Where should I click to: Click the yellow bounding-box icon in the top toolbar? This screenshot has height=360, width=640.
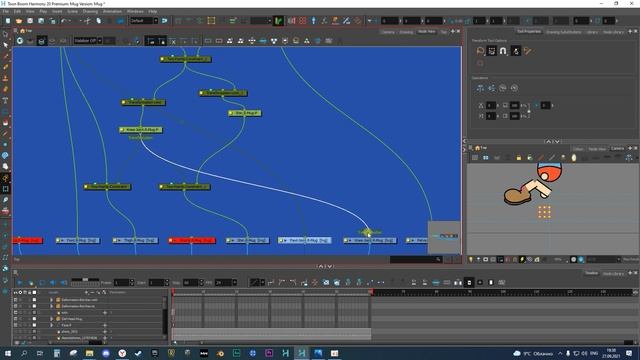[x=211, y=20]
